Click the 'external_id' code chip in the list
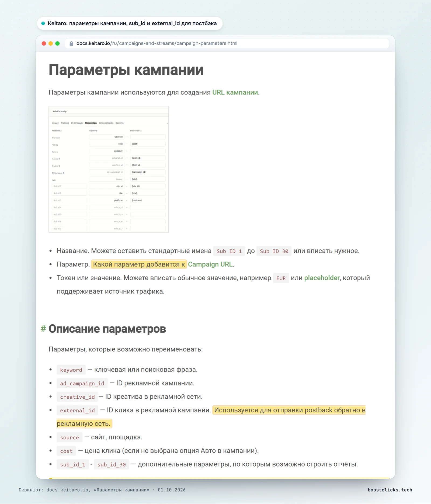Viewport: 431px width, 504px height. pos(77,410)
